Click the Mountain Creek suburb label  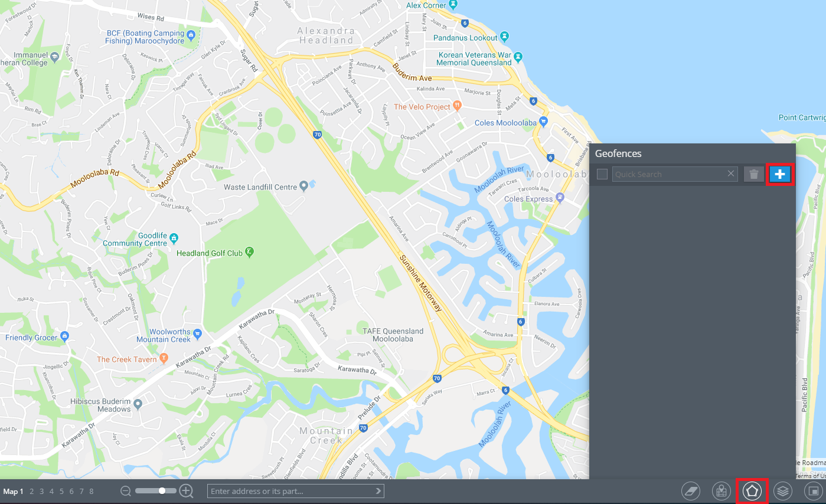(327, 436)
